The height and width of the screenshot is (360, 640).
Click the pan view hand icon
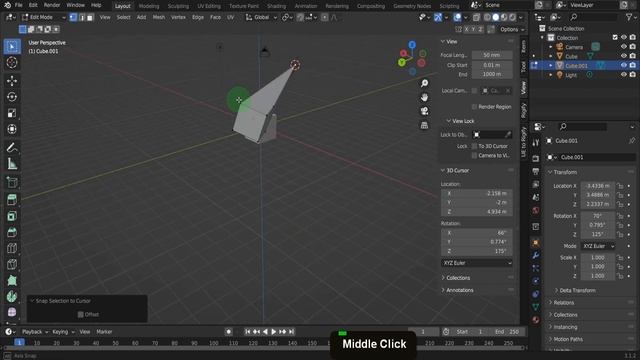pyautogui.click(x=424, y=97)
